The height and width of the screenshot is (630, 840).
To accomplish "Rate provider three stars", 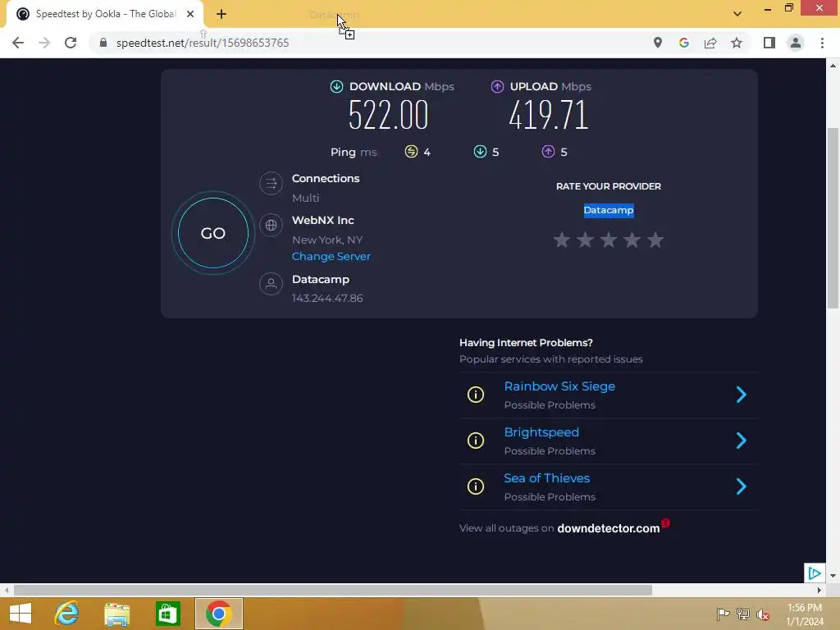I will tap(609, 240).
